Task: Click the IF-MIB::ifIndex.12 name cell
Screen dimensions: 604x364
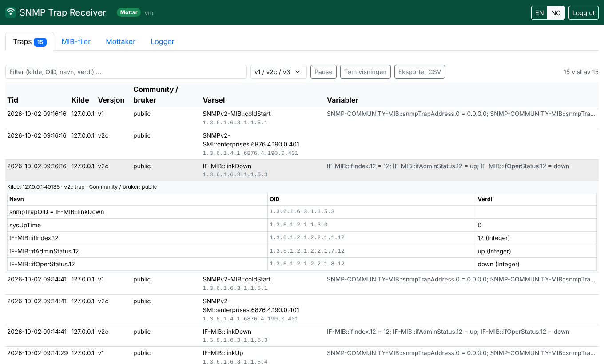Action: tap(138, 238)
